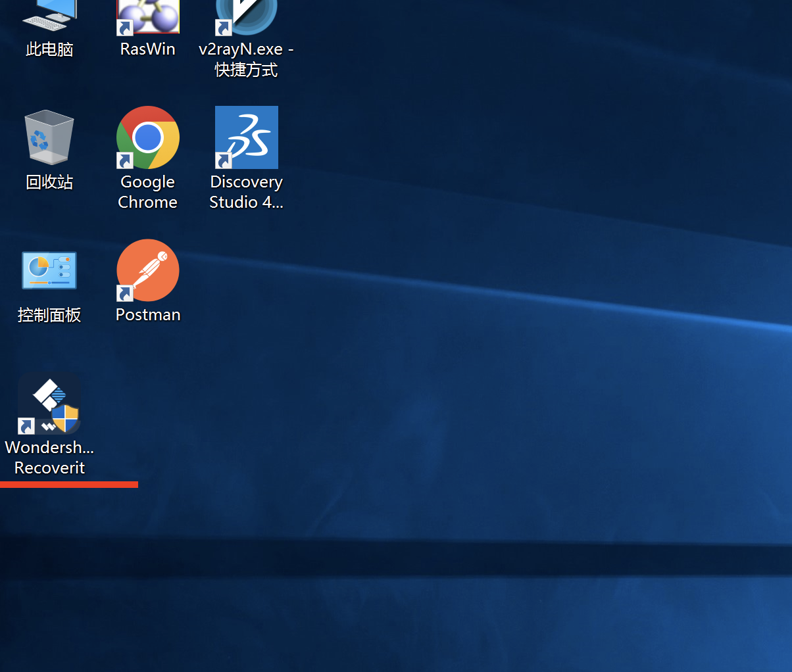This screenshot has width=792, height=672.
Task: Click the 'Google Chrome' icon label text
Action: click(148, 192)
